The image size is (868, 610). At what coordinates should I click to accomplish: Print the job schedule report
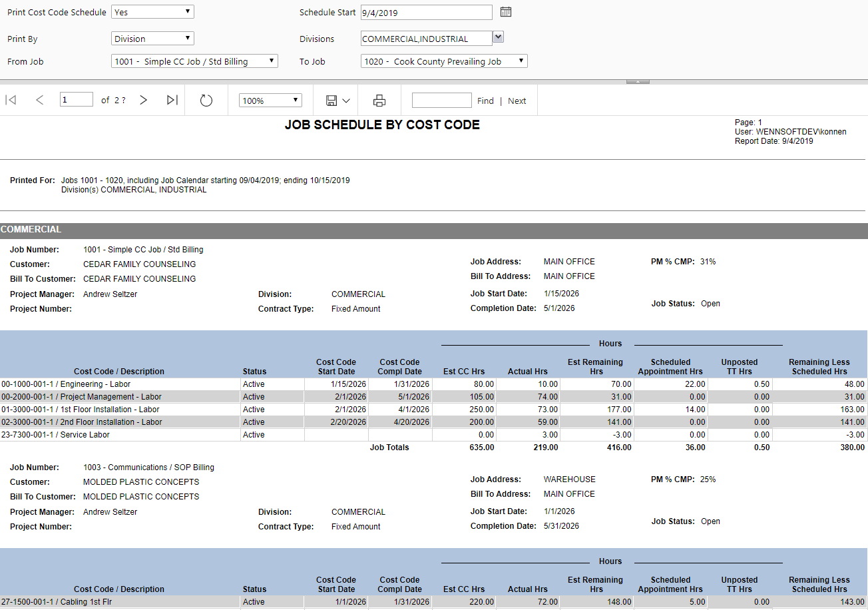coord(379,101)
